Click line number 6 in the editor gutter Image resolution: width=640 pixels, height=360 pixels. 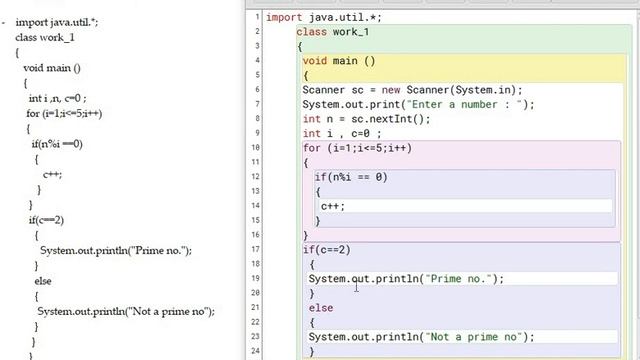pos(257,89)
